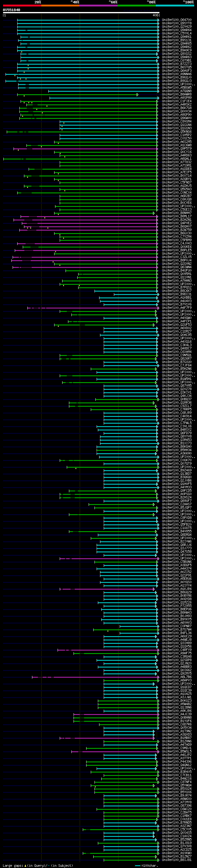Viewport: 197px width, 868px height.
Task: Select the UniRef100_B0XT14 label
Action: pos(176,176)
